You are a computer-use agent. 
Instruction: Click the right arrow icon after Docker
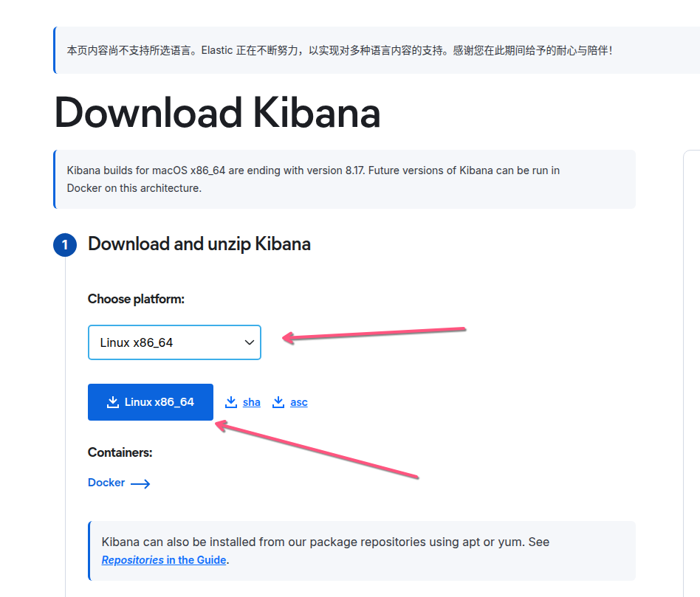[x=140, y=484]
